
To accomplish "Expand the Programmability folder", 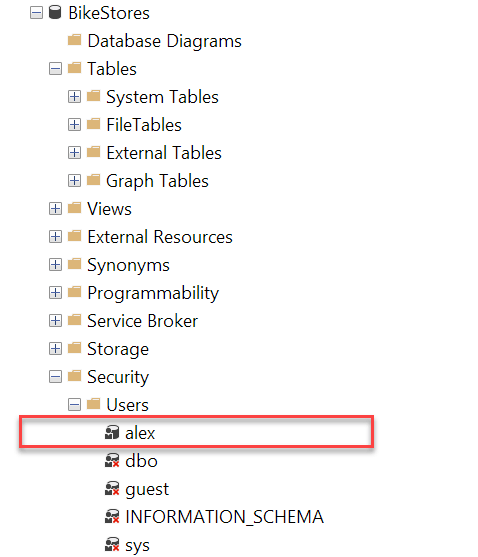I will click(55, 292).
